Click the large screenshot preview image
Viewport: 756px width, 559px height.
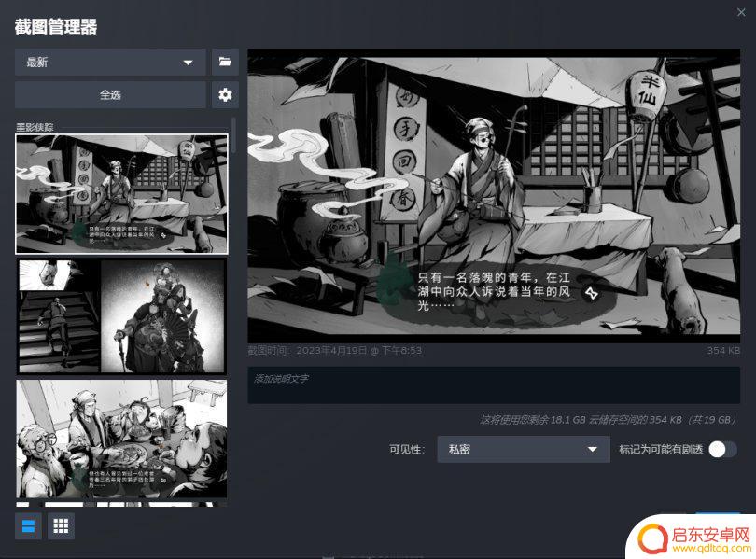(494, 195)
